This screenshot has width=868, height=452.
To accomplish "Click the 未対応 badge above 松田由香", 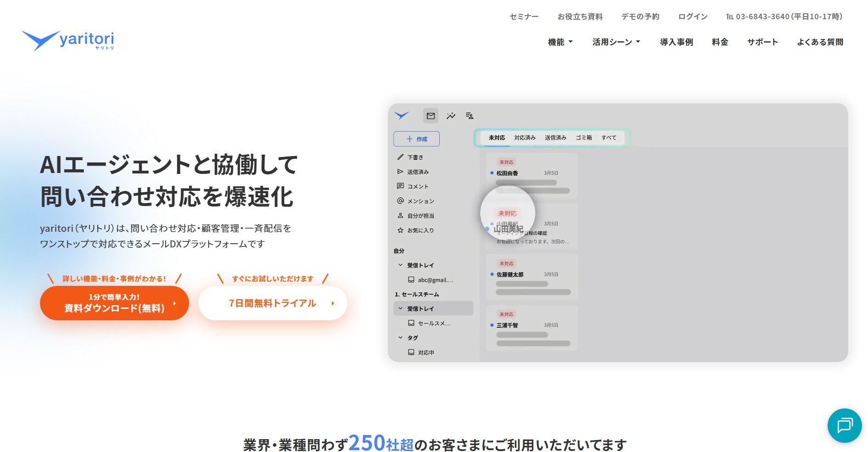I will click(x=506, y=162).
